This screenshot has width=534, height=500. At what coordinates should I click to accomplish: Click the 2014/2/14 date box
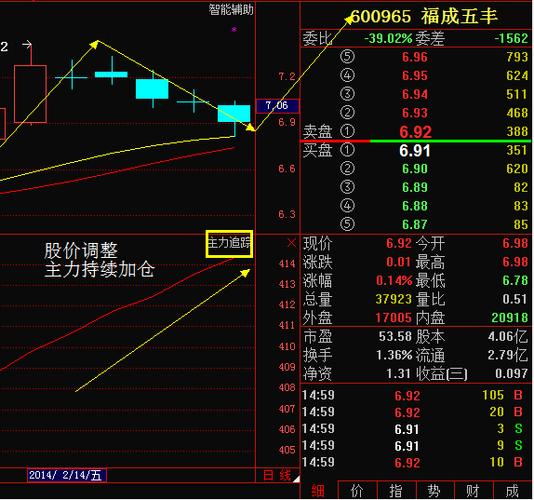66,475
